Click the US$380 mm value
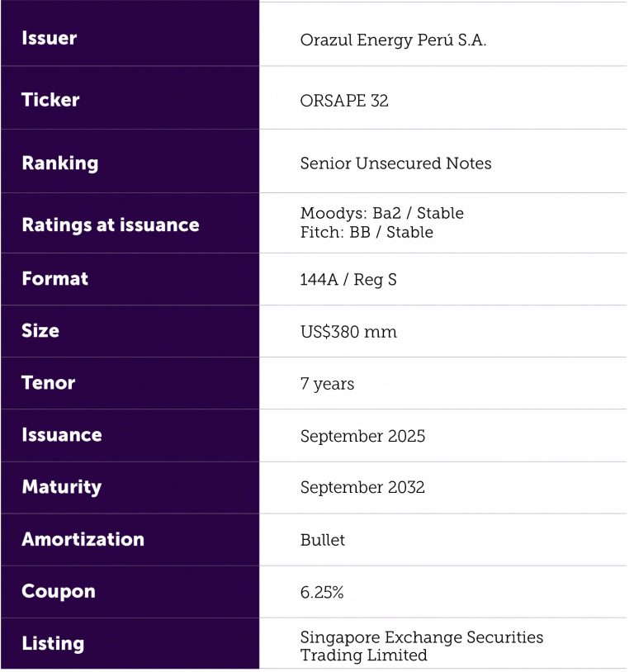 pyautogui.click(x=348, y=332)
